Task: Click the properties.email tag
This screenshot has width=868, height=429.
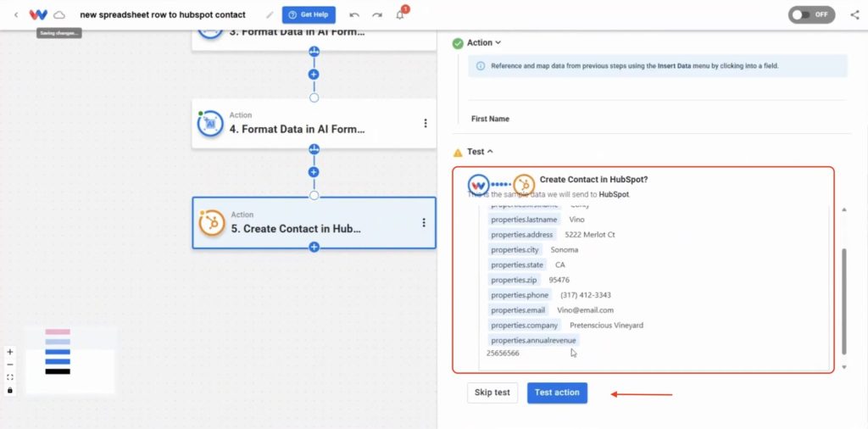Action: (x=518, y=310)
